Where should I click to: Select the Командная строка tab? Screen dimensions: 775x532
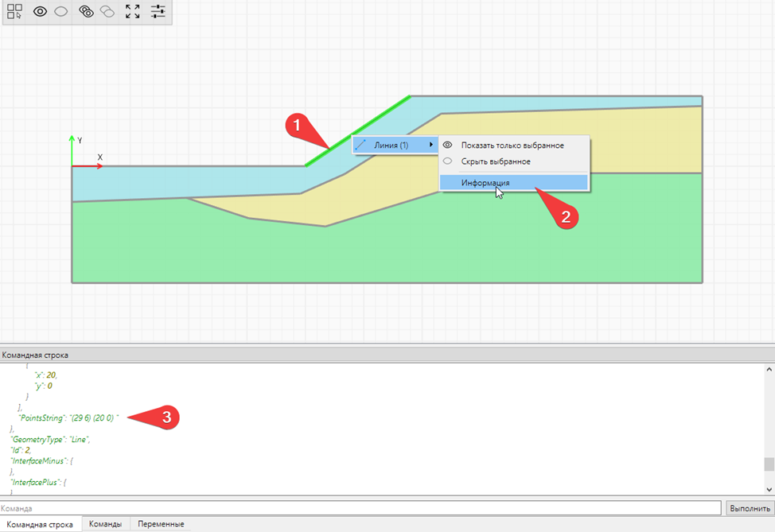(x=40, y=525)
